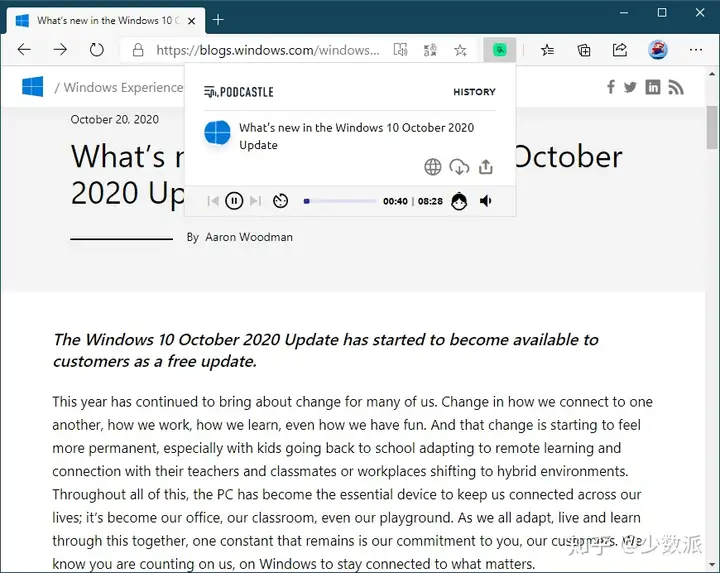Change the playback speed dial
720x573 pixels.
(281, 201)
